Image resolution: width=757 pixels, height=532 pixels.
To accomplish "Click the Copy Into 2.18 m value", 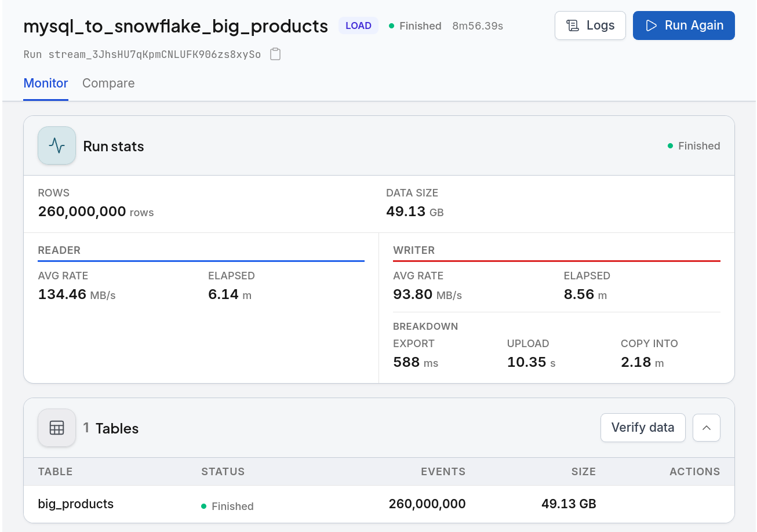I will point(642,362).
